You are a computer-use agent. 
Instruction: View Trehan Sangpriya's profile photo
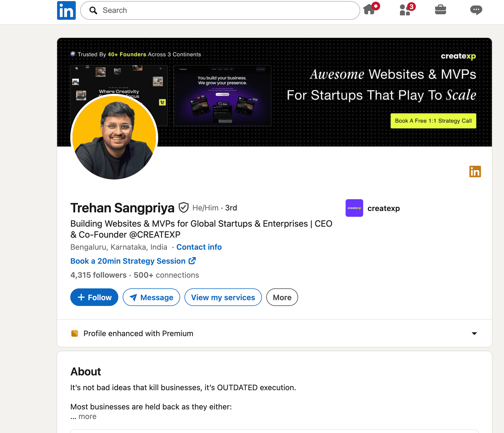pos(114,137)
